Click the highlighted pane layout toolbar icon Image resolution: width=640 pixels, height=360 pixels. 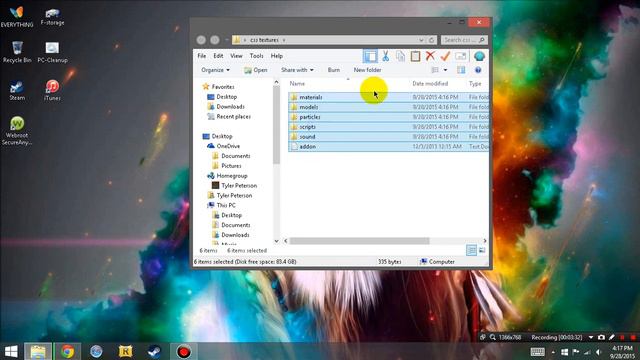tap(370, 56)
